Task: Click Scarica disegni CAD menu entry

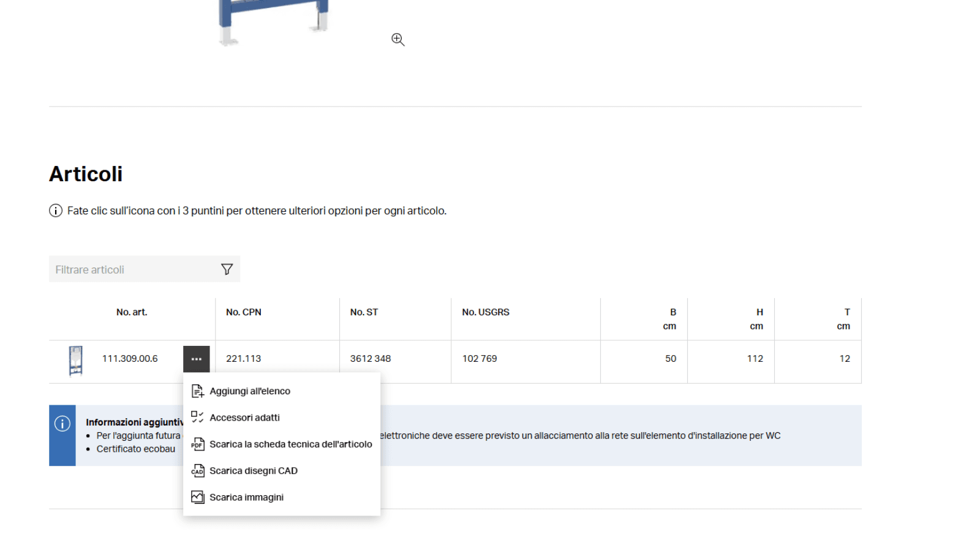Action: [254, 470]
